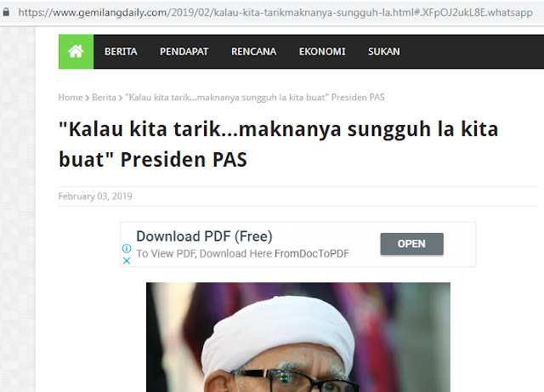Follow the Berita breadcrumb link
Image resolution: width=544 pixels, height=392 pixels.
[x=104, y=97]
